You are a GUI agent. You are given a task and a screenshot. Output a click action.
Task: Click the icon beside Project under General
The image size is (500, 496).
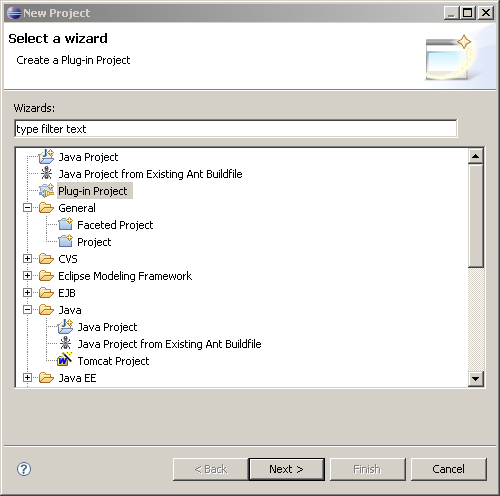65,241
